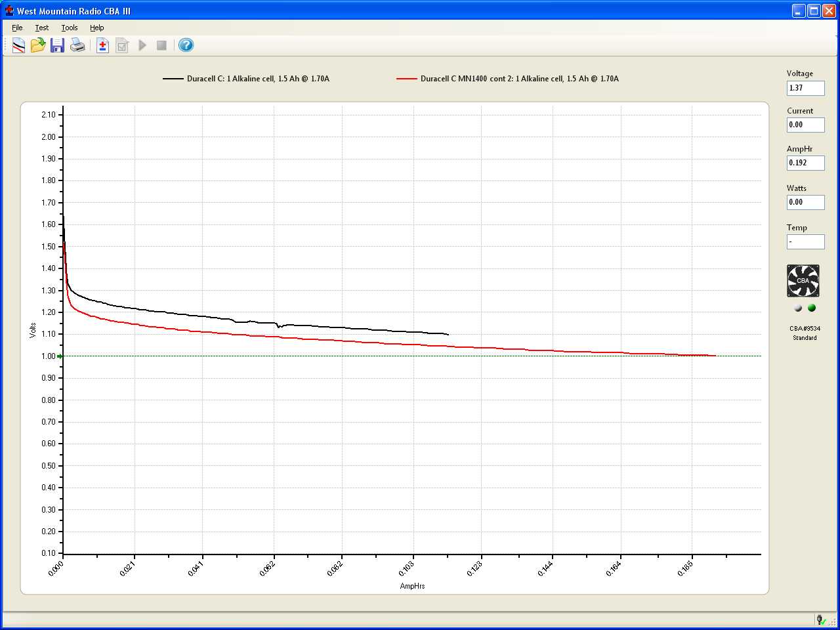Click the red Duracell C MN1400 legend entry
Image resolution: width=840 pixels, height=630 pixels.
point(518,79)
